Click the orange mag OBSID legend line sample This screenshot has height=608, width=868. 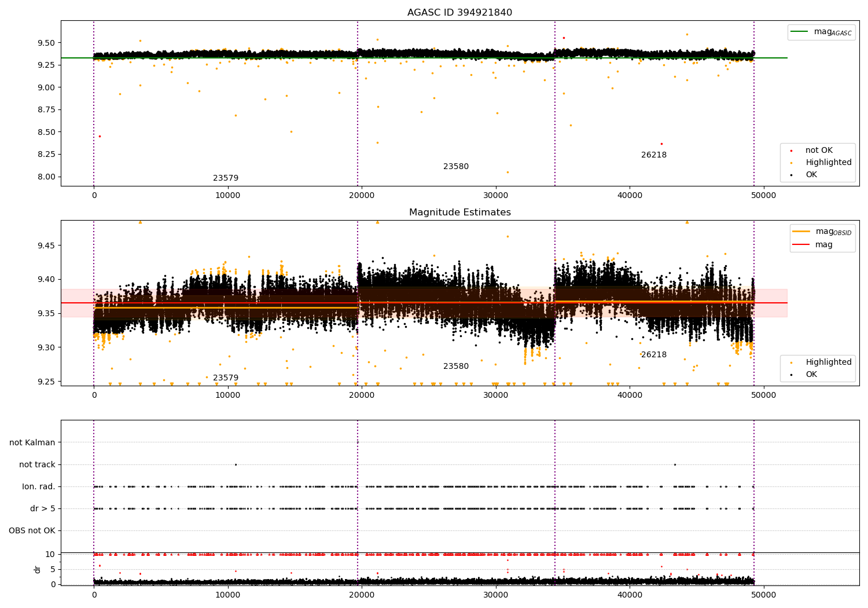pos(802,232)
